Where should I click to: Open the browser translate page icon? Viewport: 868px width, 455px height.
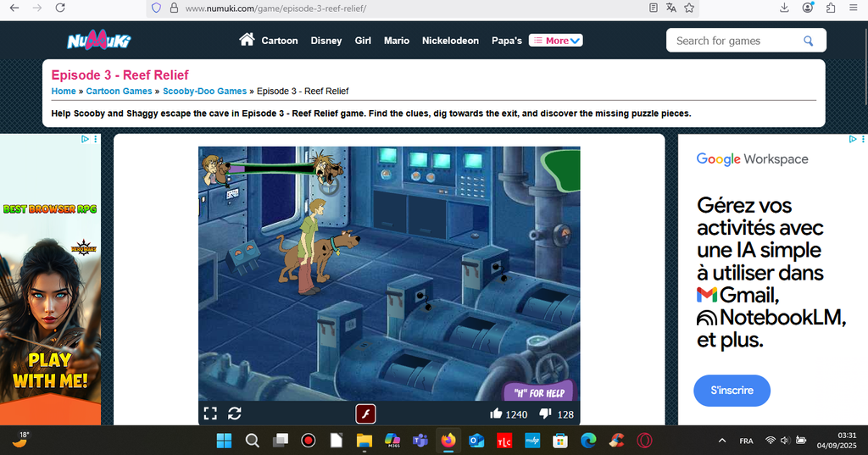(671, 8)
